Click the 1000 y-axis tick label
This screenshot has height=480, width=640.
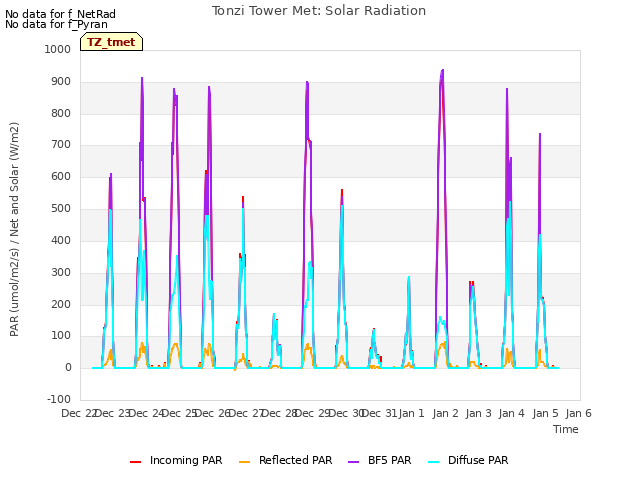[58, 49]
